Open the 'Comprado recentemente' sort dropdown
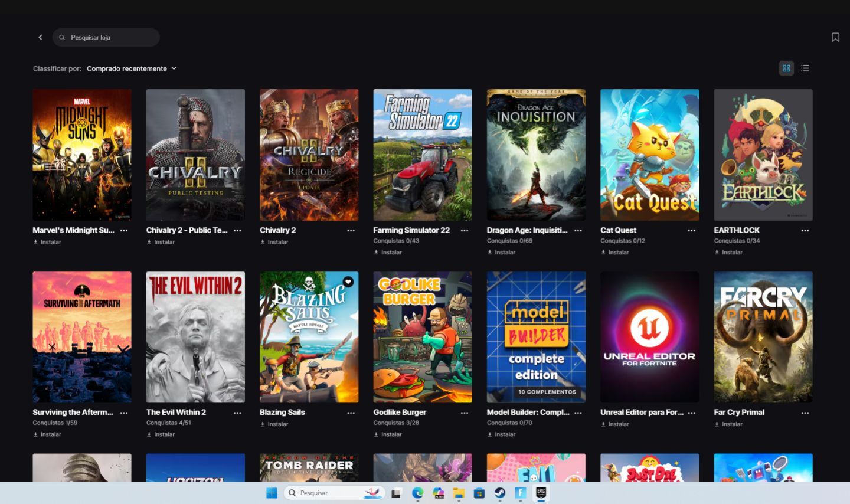 [132, 68]
